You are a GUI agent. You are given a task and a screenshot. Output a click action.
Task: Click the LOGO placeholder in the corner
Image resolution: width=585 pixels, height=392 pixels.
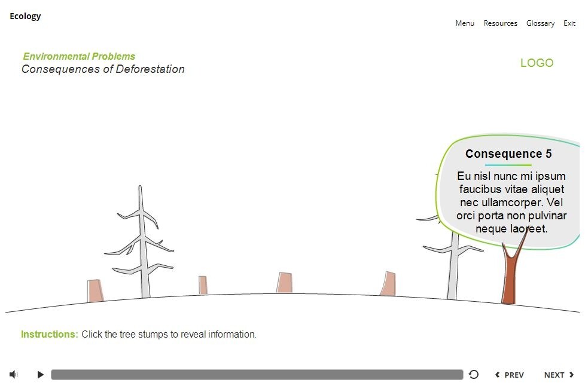(537, 63)
